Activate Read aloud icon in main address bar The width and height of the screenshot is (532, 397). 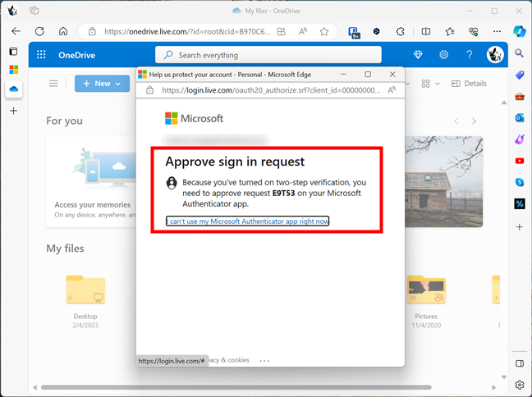pos(303,31)
